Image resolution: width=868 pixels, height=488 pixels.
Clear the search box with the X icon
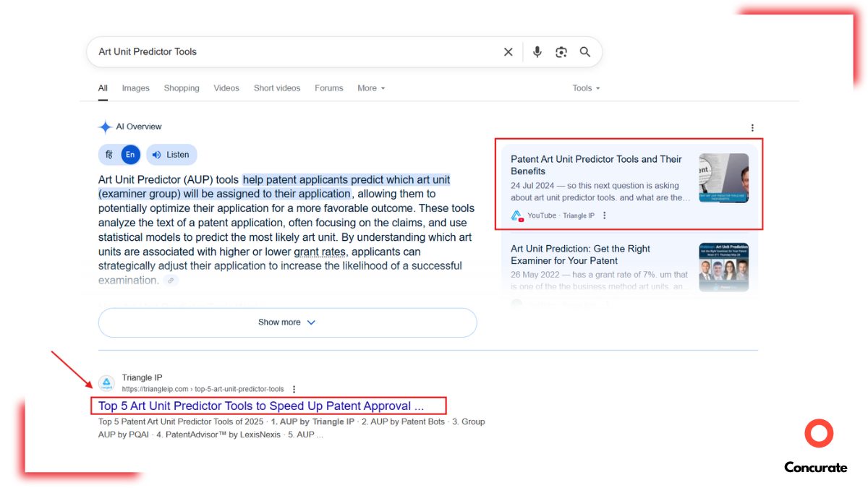click(x=508, y=52)
